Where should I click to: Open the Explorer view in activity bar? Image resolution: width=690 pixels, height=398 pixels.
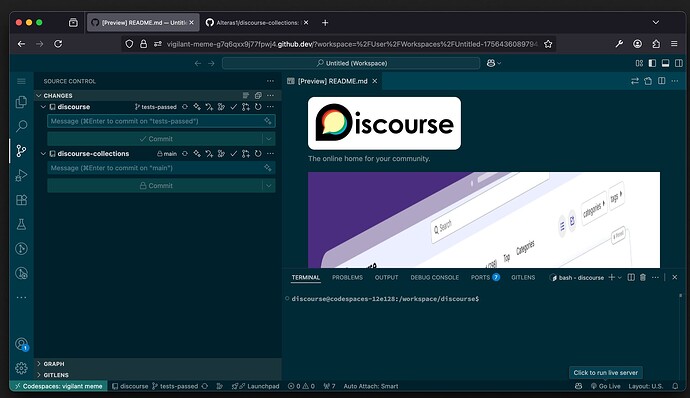[21, 102]
